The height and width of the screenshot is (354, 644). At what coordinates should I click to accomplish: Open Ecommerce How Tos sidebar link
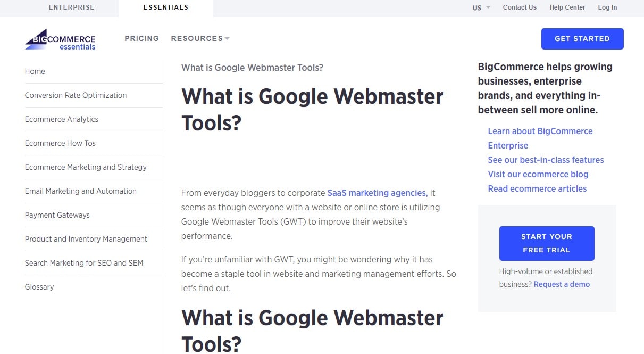(60, 143)
